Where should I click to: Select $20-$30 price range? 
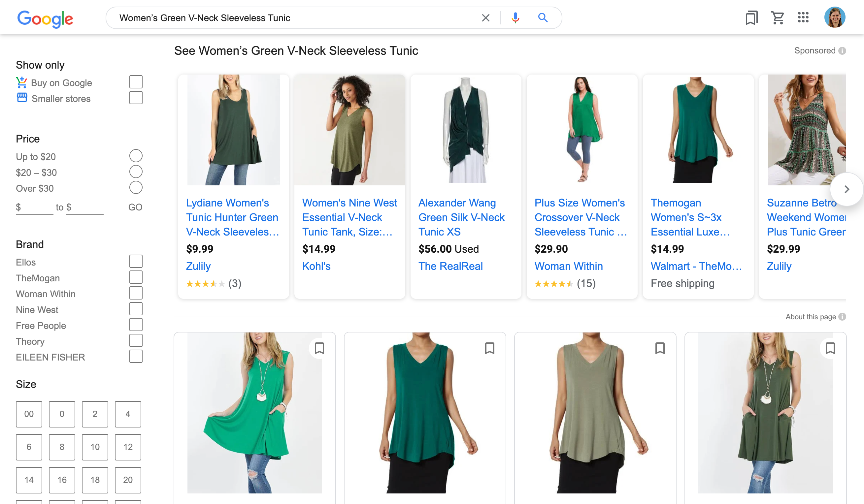pyautogui.click(x=136, y=172)
